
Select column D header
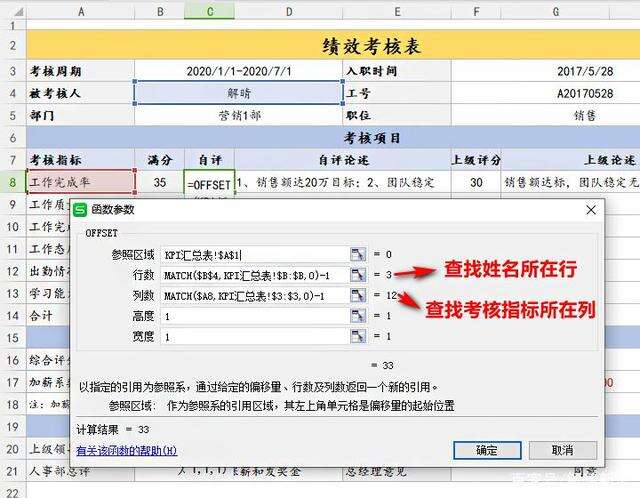click(x=289, y=11)
